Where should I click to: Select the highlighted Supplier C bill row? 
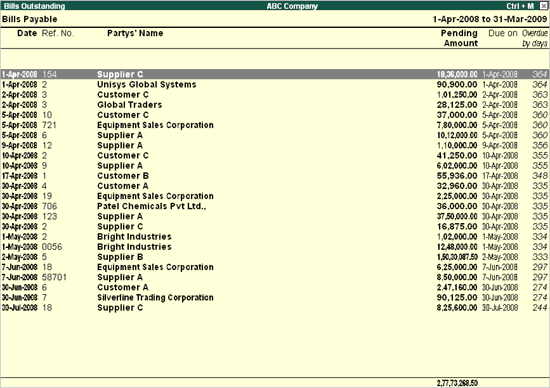point(275,74)
